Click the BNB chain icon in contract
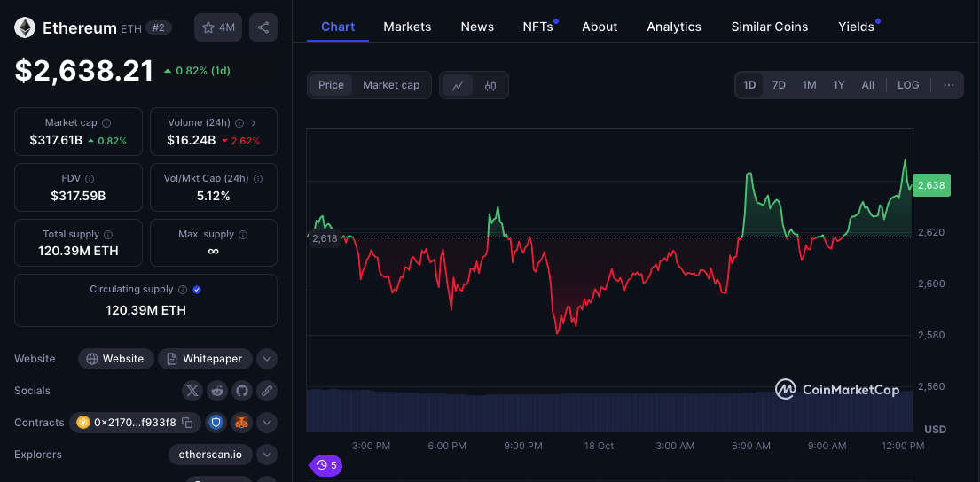 (x=83, y=423)
